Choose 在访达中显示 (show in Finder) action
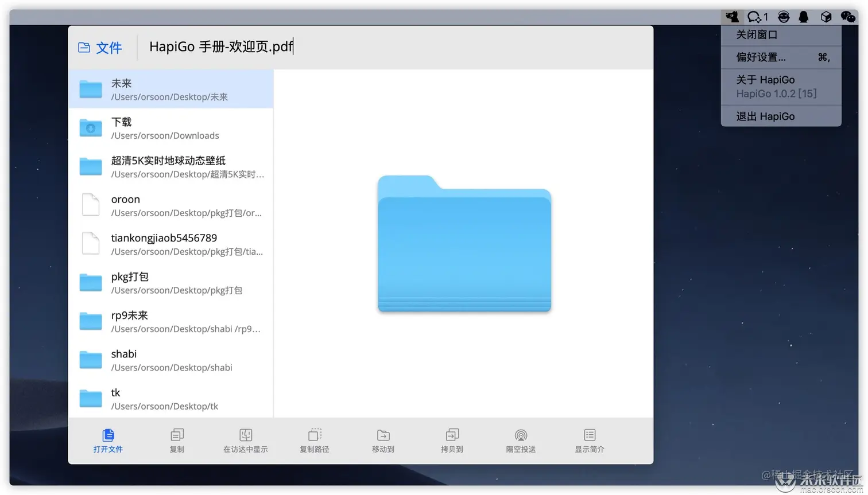 246,441
